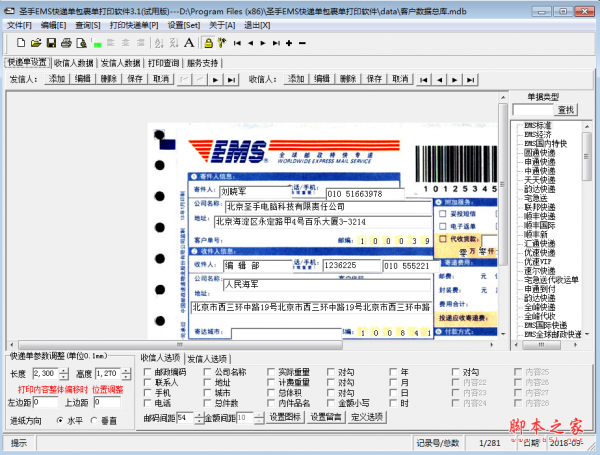The image size is (600, 455).
Task: Select 圆通快递 in document type tree
Action: coord(540,153)
